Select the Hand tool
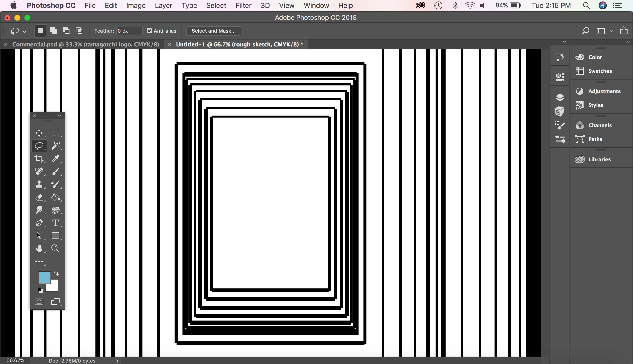 click(39, 248)
